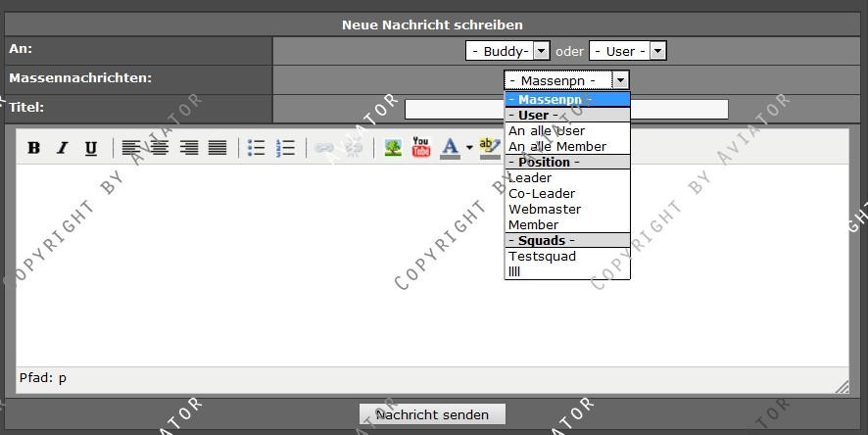Align text to the right
868x435 pixels.
tap(189, 148)
